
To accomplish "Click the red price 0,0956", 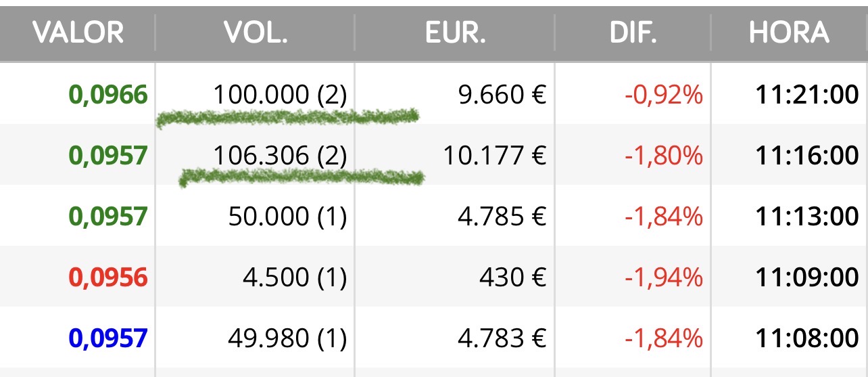I will [108, 277].
